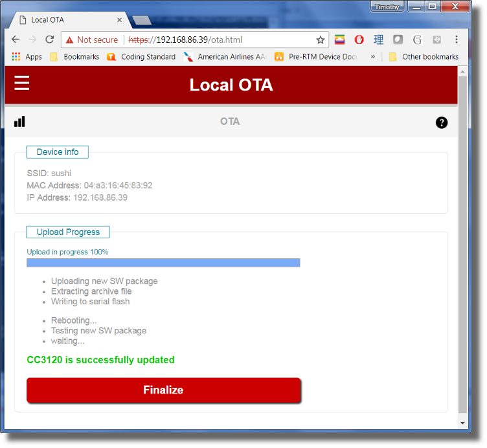Bookmark this page with the star icon
The width and height of the screenshot is (487, 448).
(320, 39)
